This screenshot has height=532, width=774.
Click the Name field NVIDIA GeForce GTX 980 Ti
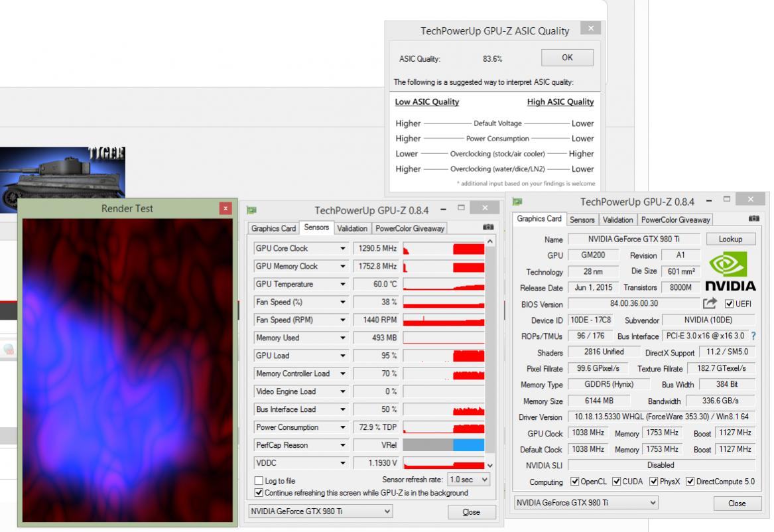634,239
